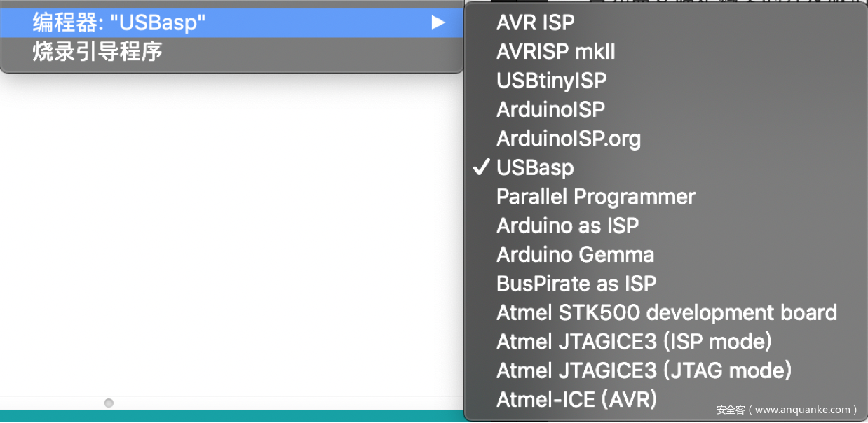This screenshot has height=423, width=868.
Task: Pick Arduino Gemma from the list
Action: 575,254
